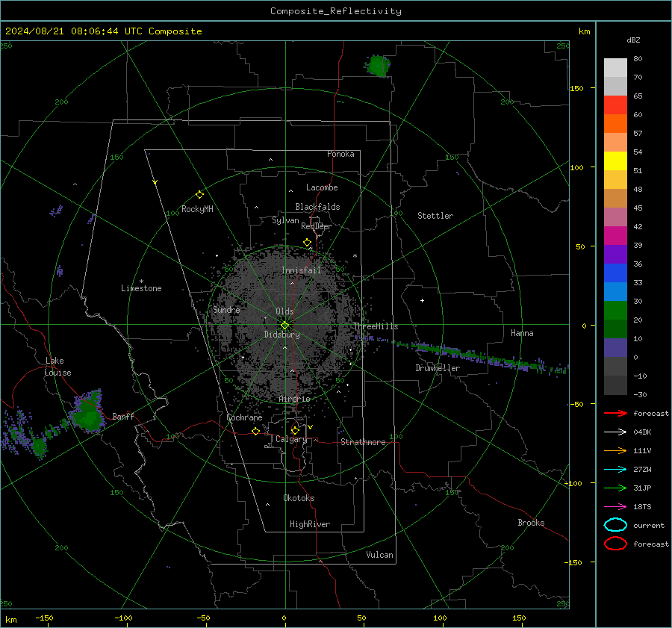
Task: Click the yellow 'km' unit label at top right
Action: [x=584, y=31]
